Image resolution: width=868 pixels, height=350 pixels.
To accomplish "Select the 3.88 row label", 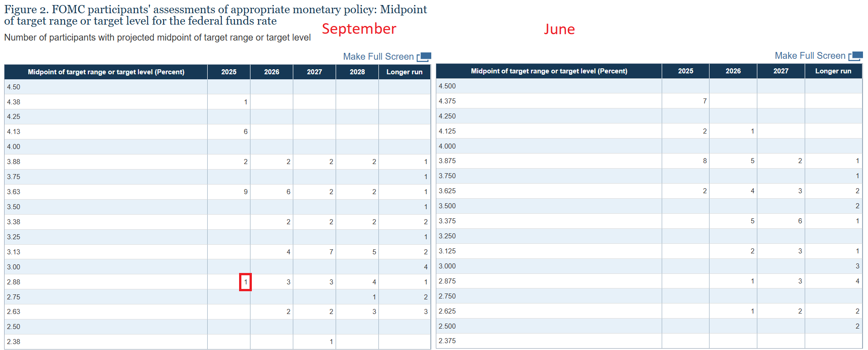I will (14, 162).
